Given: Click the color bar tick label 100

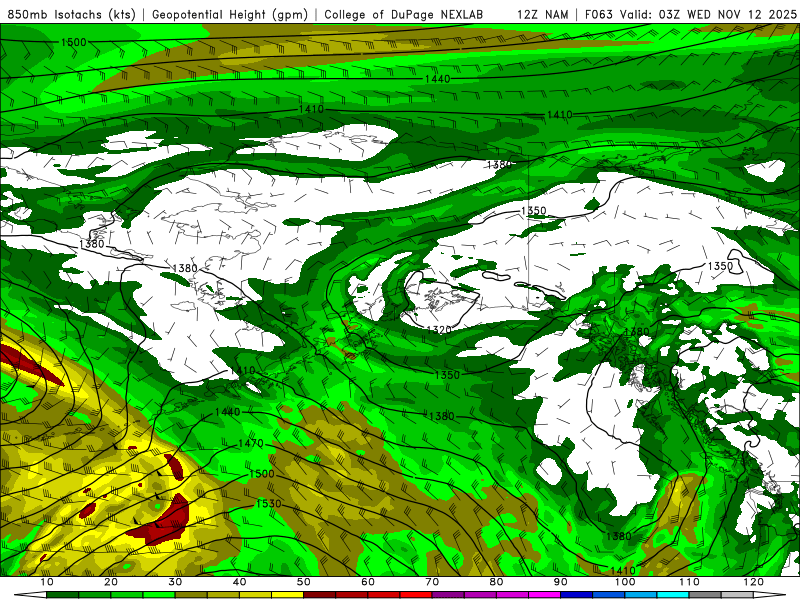Looking at the screenshot, I should click(625, 582).
